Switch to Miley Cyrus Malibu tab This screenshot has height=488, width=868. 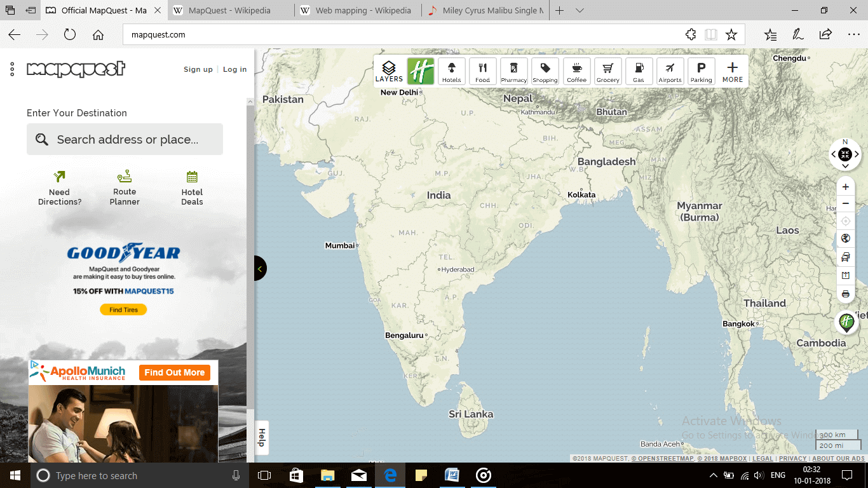coord(486,11)
